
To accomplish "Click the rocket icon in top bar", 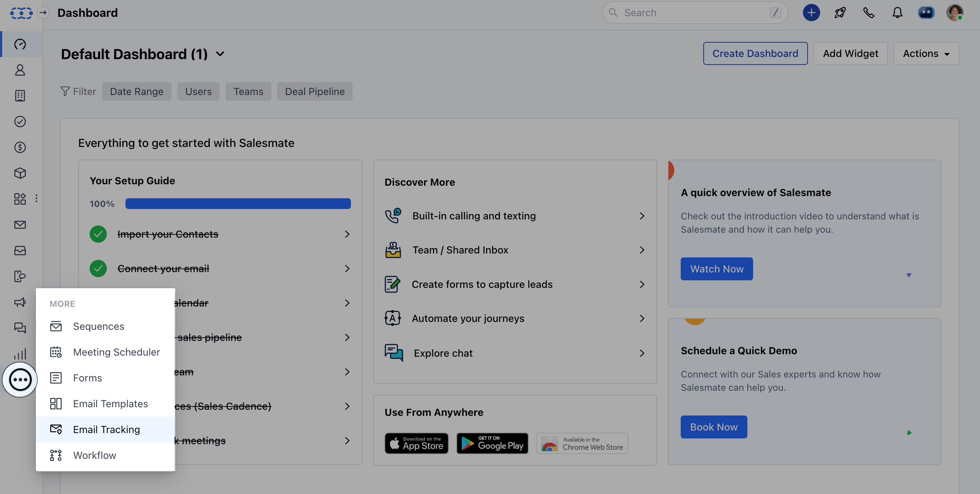I will point(840,13).
